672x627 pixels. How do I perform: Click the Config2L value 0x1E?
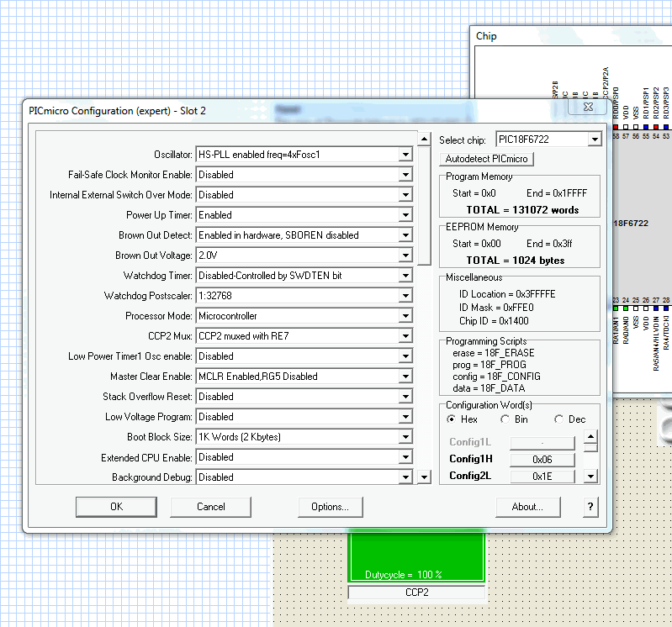(542, 477)
